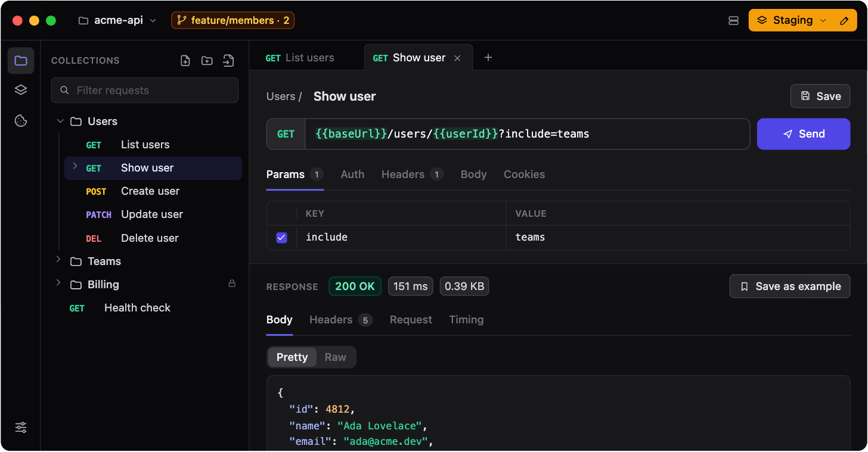This screenshot has height=452, width=868.
Task: Add a new request tab with plus
Action: click(488, 58)
